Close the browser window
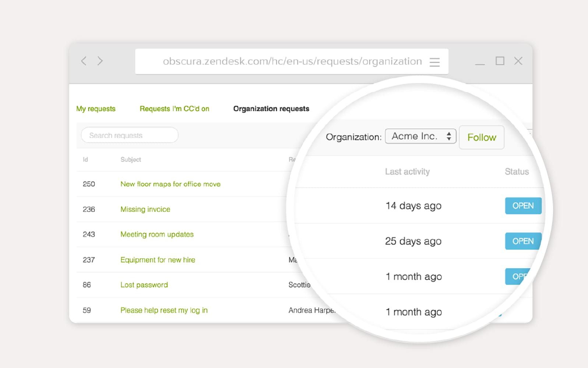The width and height of the screenshot is (588, 368). [518, 61]
